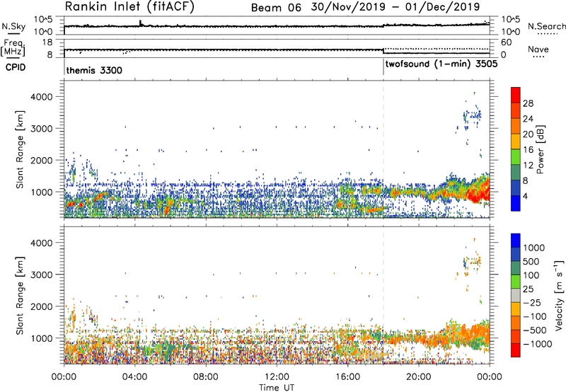The height and width of the screenshot is (392, 566).
Task: Click the 'N.Sky' legend label
Action: [x=13, y=26]
